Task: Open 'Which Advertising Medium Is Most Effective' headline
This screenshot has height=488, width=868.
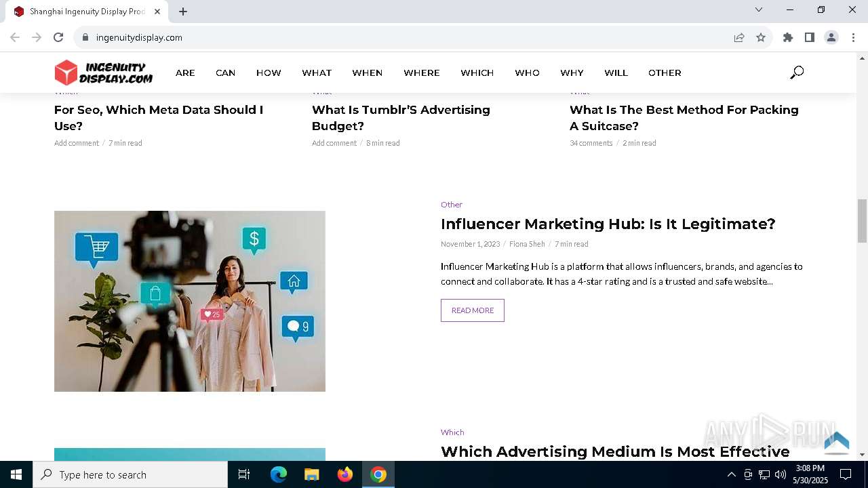Action: click(615, 451)
